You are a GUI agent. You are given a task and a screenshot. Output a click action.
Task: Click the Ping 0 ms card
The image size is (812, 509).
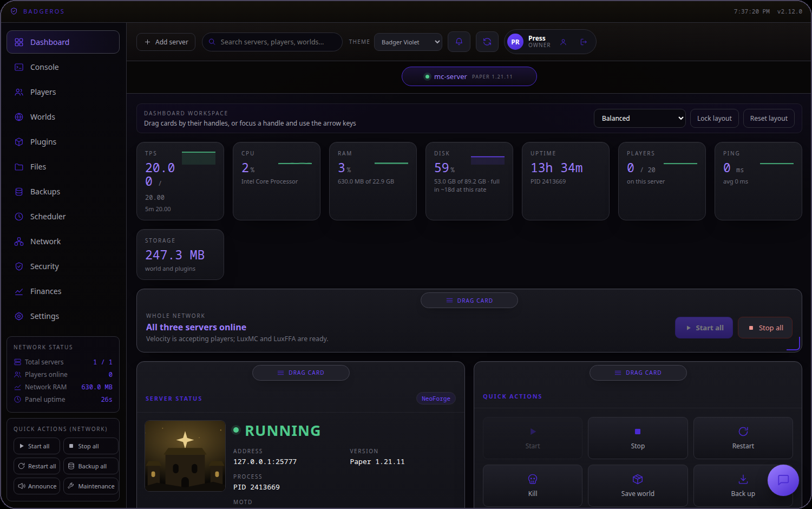pos(758,181)
